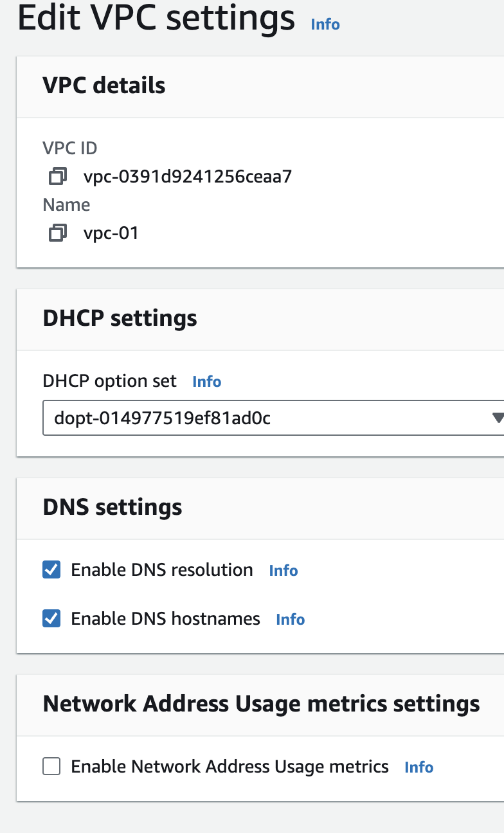Click the VPC ID field label
The height and width of the screenshot is (833, 504).
70,148
